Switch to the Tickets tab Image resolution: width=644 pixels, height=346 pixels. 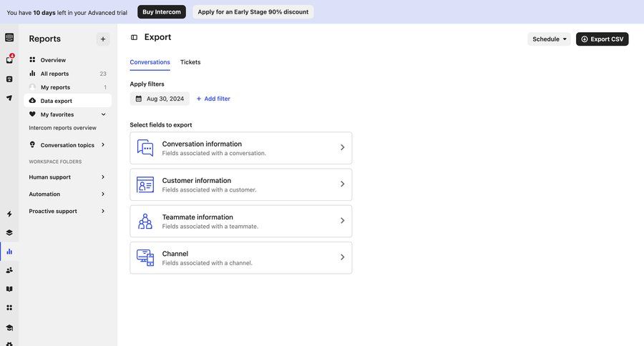pyautogui.click(x=190, y=62)
